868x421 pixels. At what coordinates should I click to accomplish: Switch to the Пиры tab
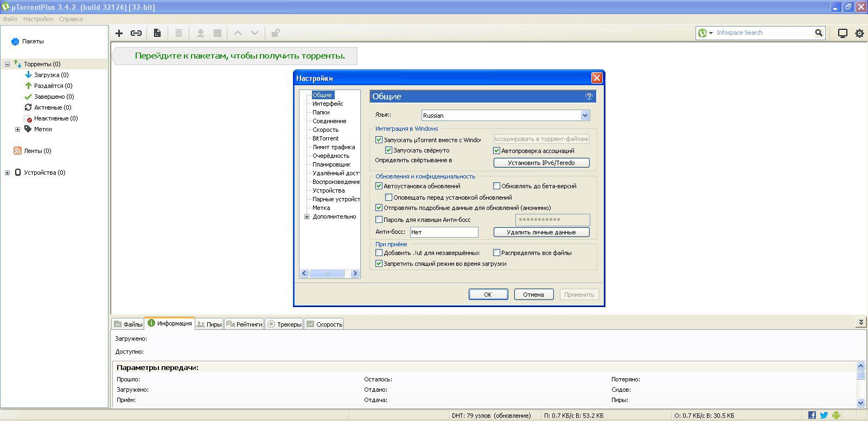coord(209,324)
